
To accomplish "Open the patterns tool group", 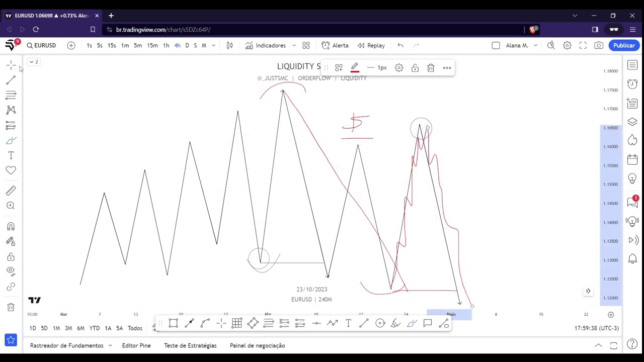I will [x=11, y=110].
